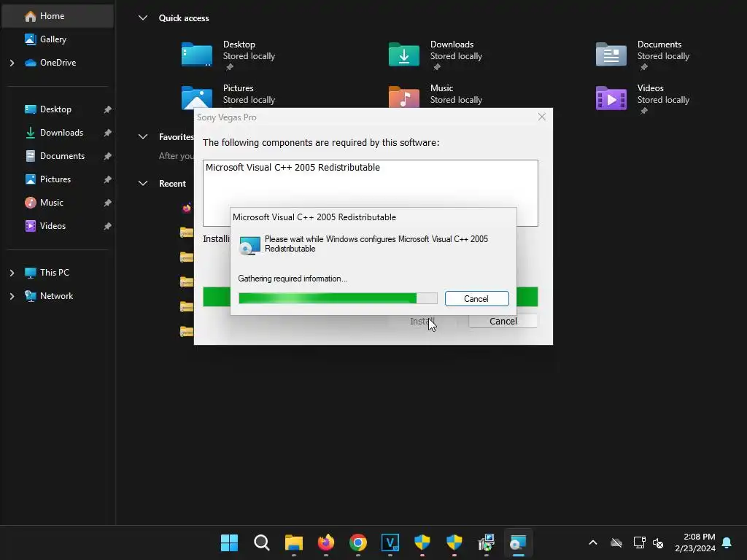Open the pinned Pictures sidebar shortcut
The image size is (747, 560).
pyautogui.click(x=55, y=179)
